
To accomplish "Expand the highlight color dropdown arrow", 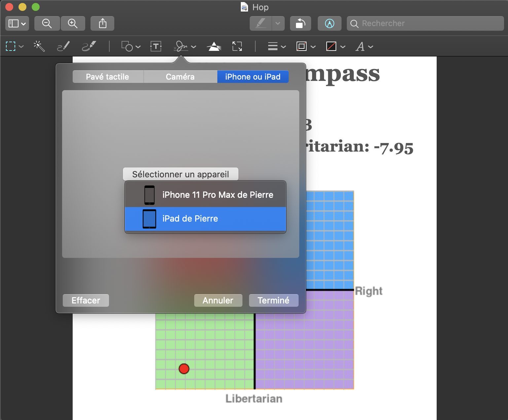I will point(278,23).
